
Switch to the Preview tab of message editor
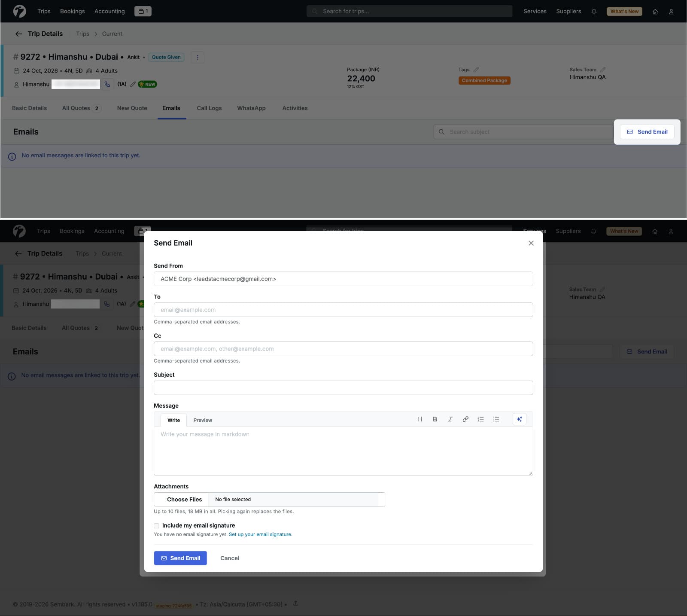tap(203, 420)
